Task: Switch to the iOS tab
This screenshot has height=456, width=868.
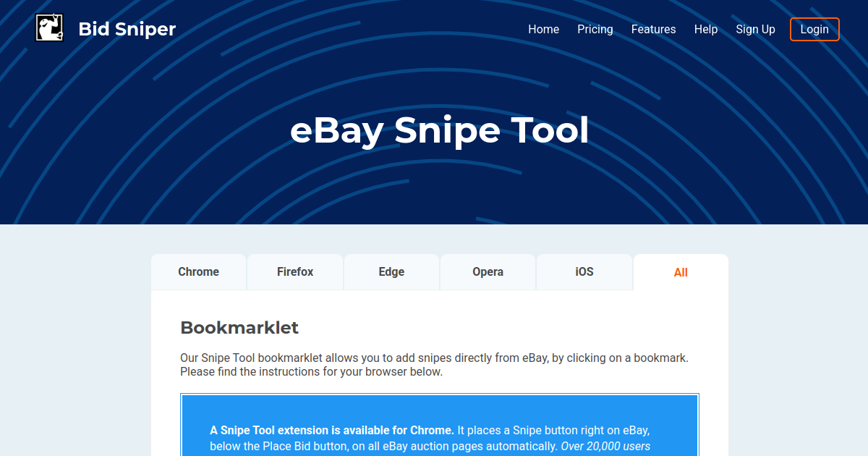Action: [584, 271]
